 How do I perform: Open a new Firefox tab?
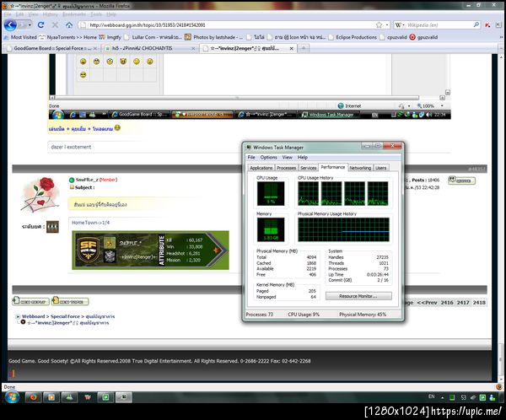point(304,48)
